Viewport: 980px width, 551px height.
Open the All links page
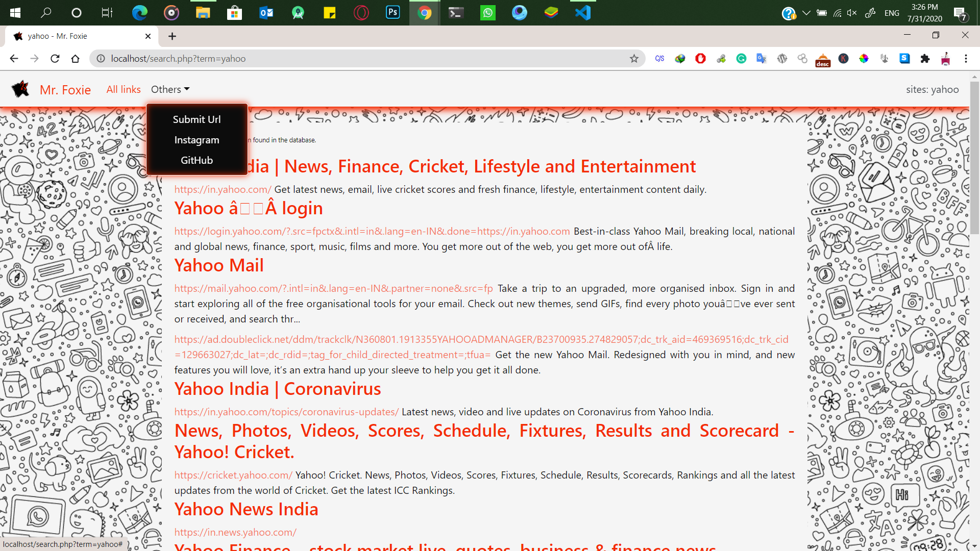tap(124, 89)
